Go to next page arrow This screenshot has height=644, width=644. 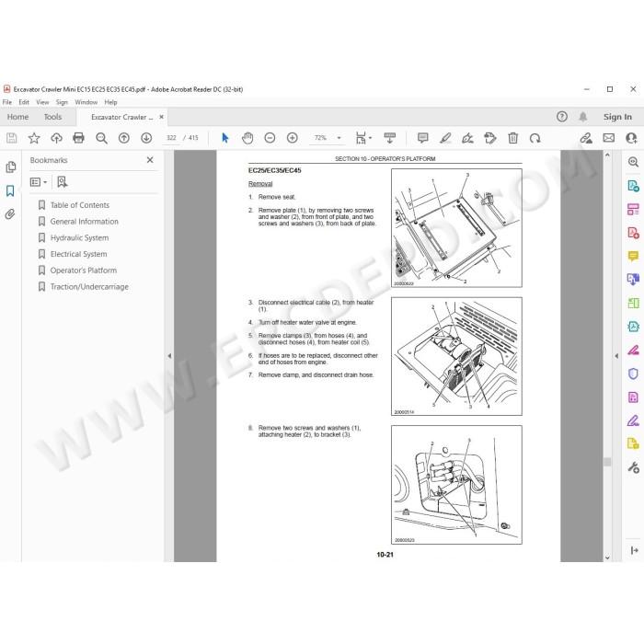tap(146, 138)
